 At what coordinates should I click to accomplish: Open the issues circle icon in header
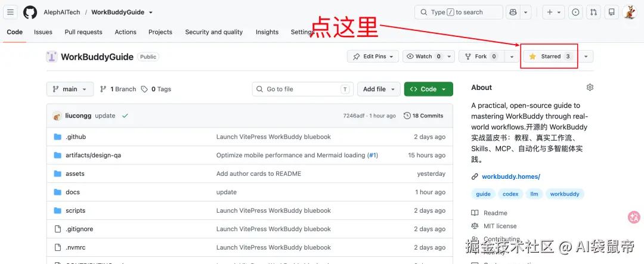(x=575, y=13)
